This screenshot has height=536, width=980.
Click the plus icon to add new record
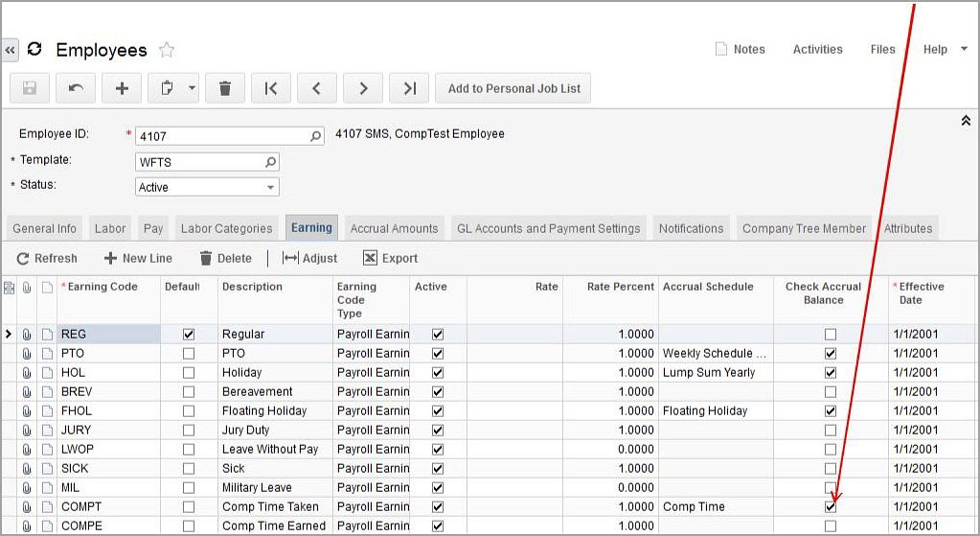[122, 88]
